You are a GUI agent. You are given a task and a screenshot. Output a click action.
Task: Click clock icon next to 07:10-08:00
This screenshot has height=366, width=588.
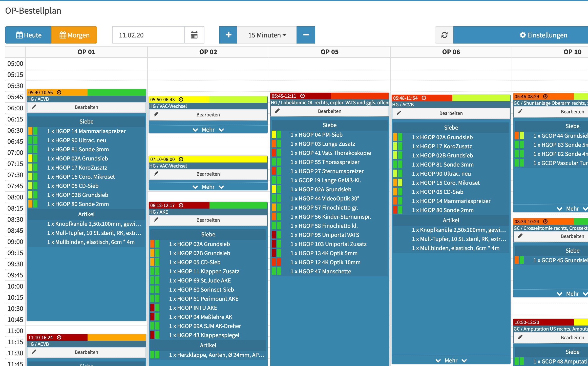point(181,159)
